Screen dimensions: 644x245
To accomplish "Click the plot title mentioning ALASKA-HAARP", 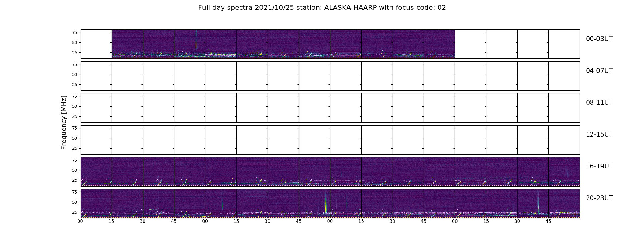I will tap(322, 8).
